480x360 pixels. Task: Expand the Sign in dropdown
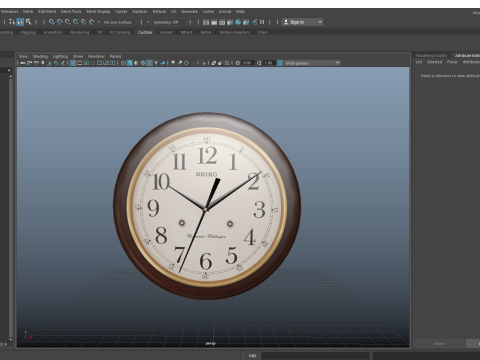tap(320, 22)
